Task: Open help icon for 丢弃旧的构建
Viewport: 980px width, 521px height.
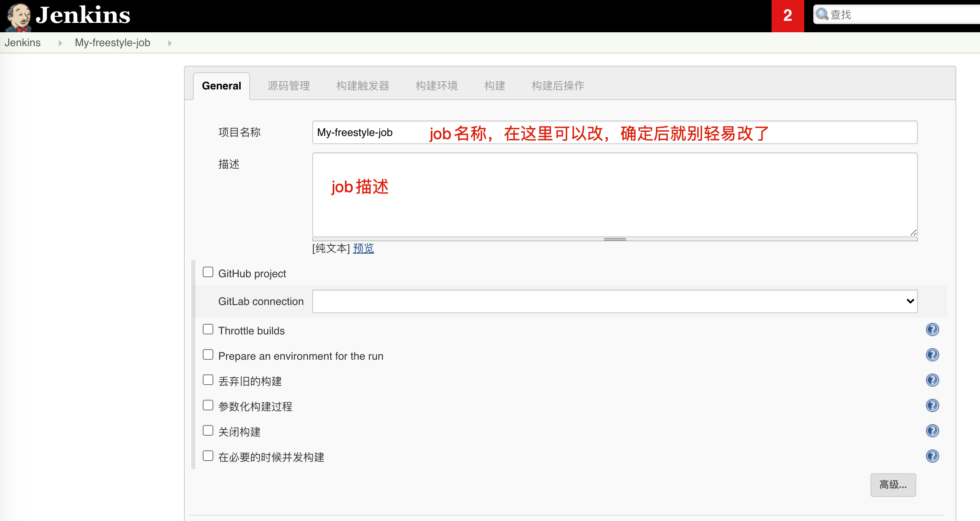Action: coord(932,380)
